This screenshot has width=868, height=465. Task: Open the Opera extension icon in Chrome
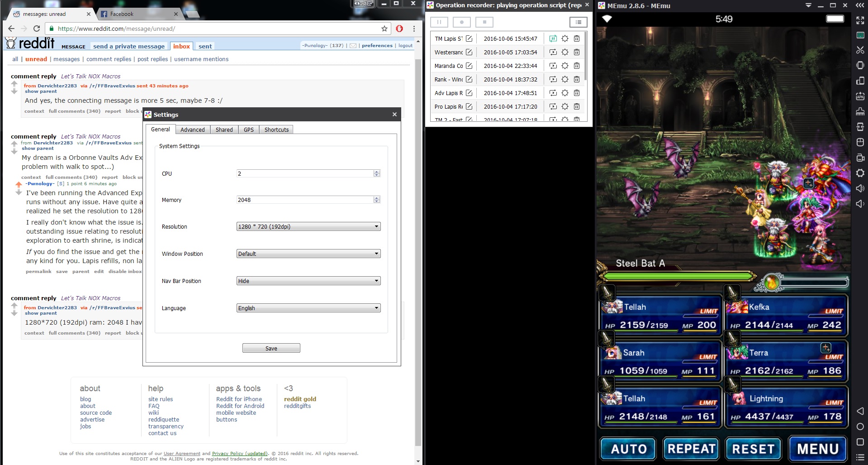[399, 29]
